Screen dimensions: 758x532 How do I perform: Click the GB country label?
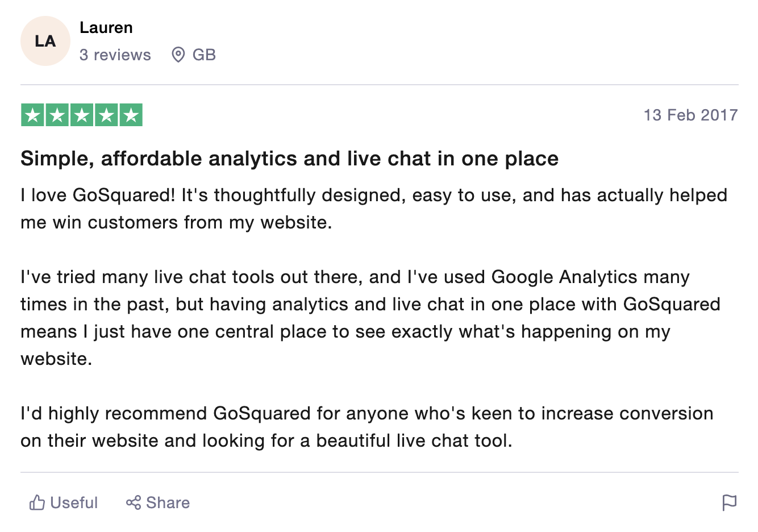point(204,55)
